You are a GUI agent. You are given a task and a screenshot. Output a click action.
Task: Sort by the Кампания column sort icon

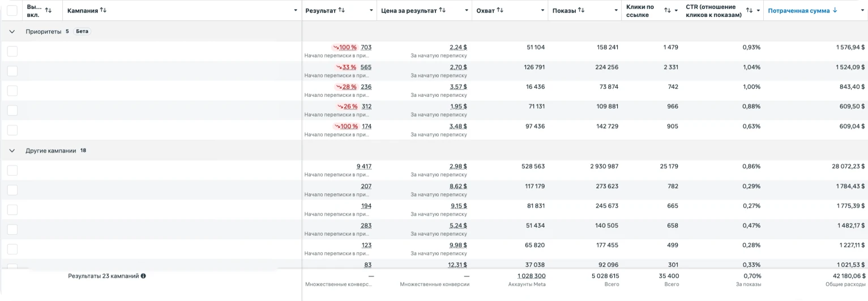(103, 11)
